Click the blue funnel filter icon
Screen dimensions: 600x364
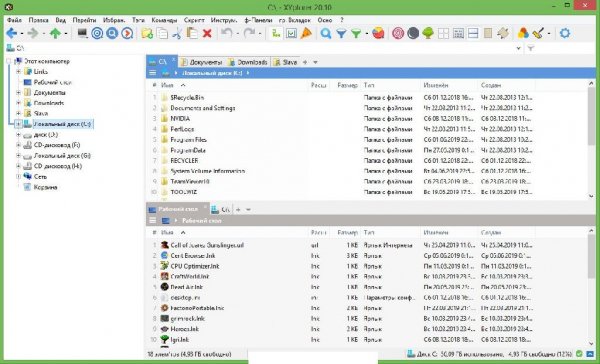[x=341, y=34]
